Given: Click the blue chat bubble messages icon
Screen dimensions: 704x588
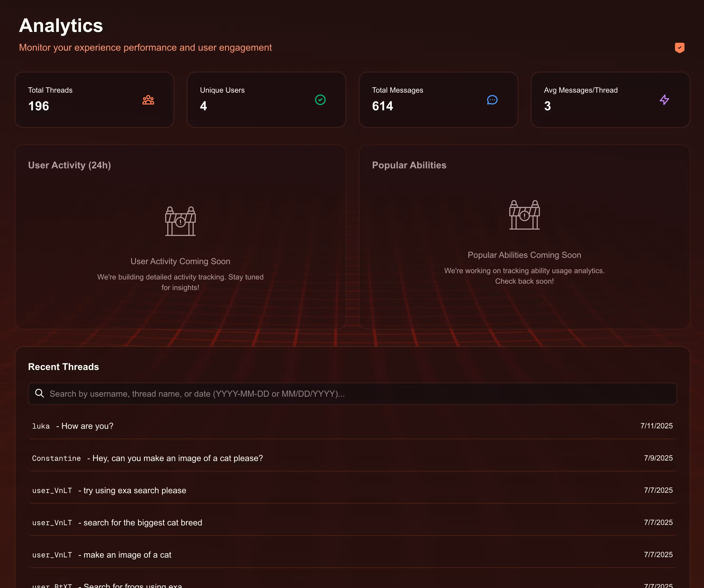Looking at the screenshot, I should tap(492, 100).
